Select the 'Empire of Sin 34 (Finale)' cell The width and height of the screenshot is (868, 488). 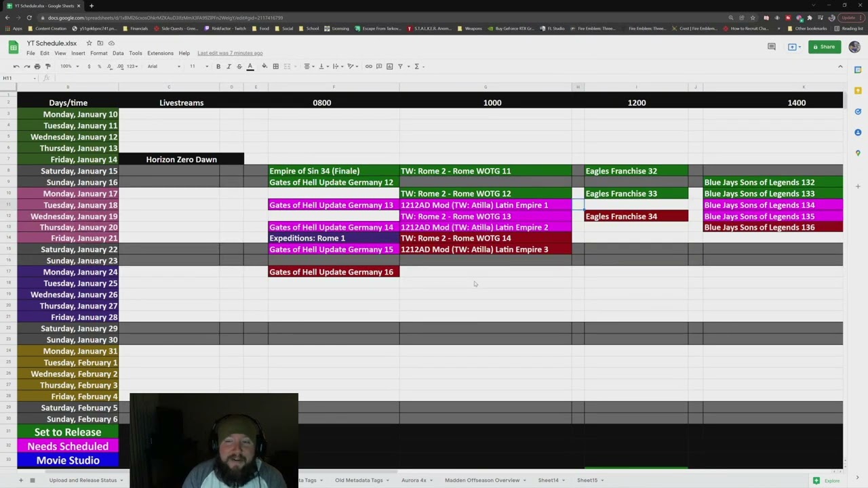coord(334,171)
